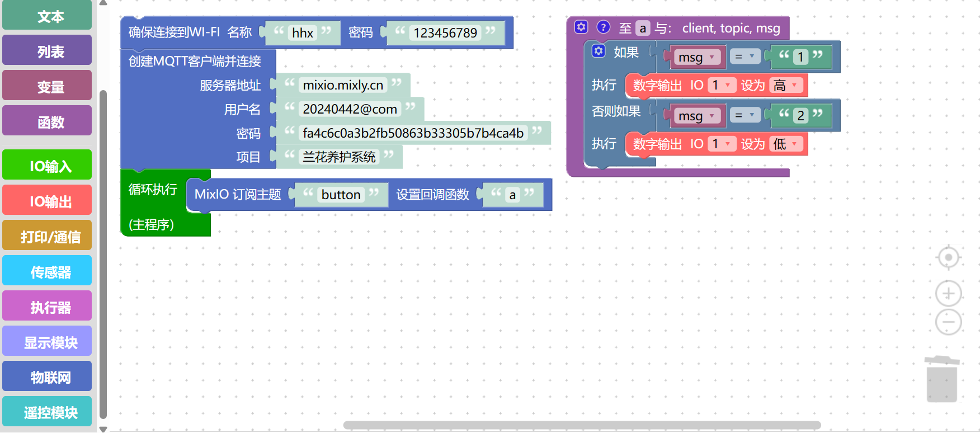Open the 低 level dropdown
Screen dimensions: 980x433
coord(786,144)
